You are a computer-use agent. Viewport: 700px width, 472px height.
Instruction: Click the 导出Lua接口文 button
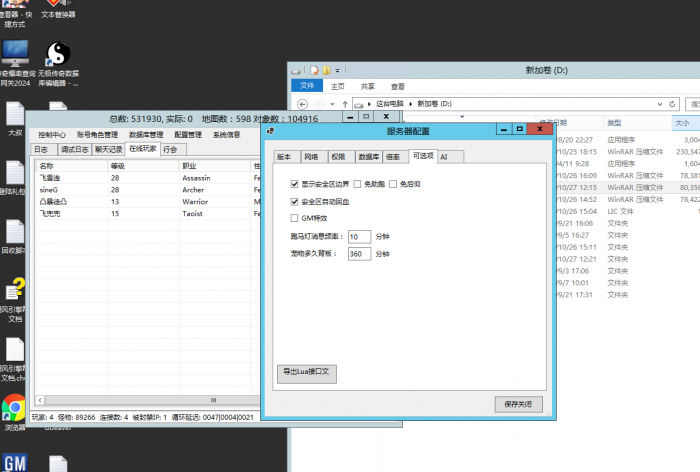(x=306, y=372)
